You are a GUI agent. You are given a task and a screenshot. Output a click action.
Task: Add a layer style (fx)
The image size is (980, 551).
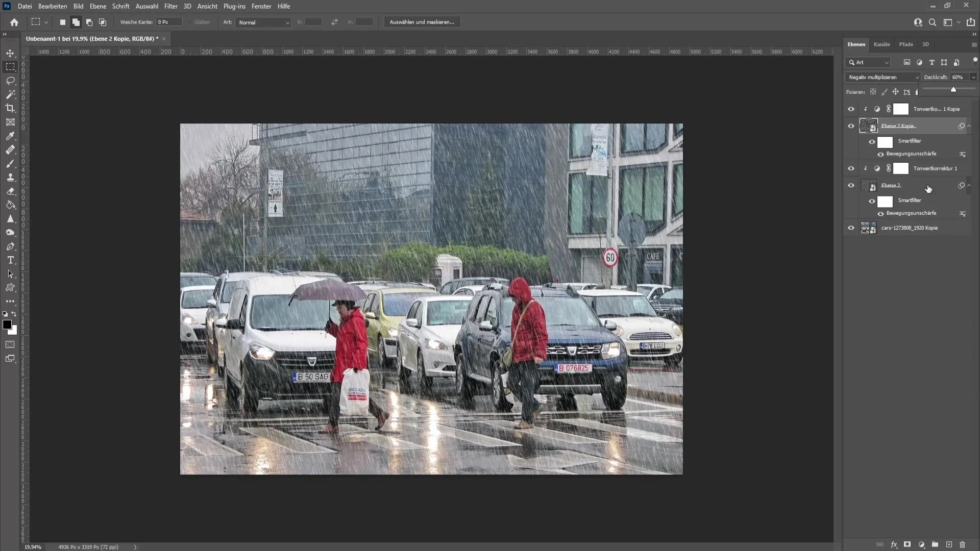coord(894,545)
